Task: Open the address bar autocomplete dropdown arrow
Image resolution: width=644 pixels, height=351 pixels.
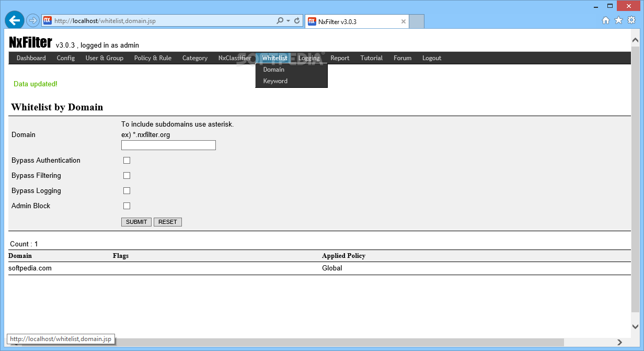Action: [288, 21]
